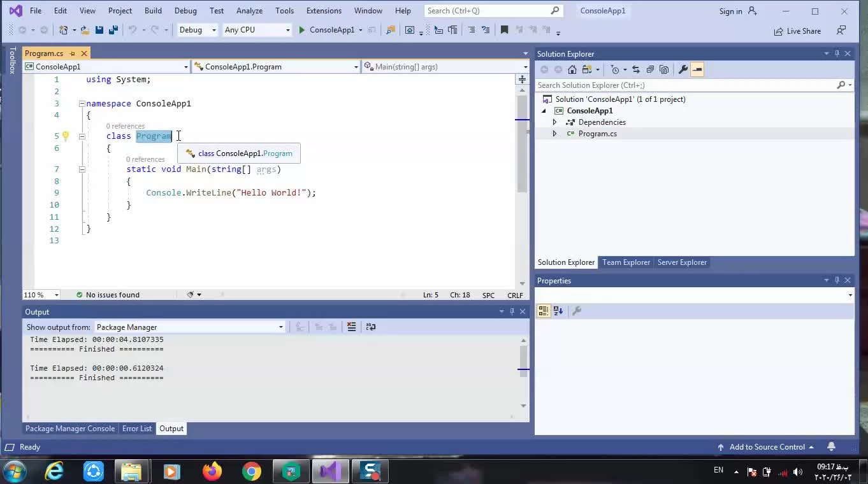Click the Pending Changes Filter clock icon

[615, 69]
